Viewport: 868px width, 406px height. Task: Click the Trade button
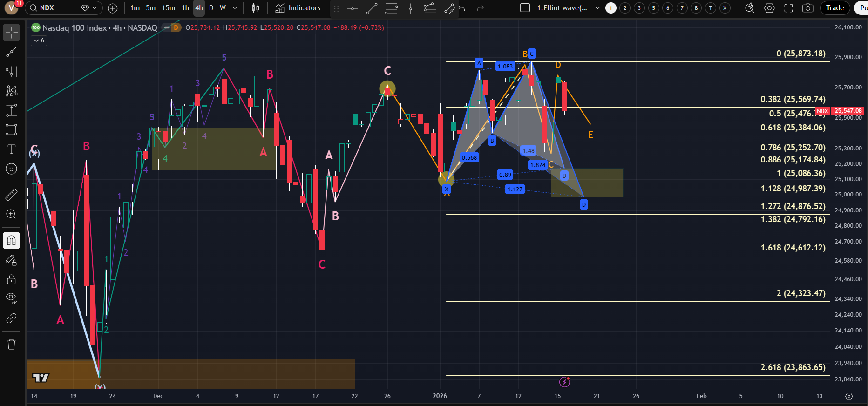tap(834, 8)
